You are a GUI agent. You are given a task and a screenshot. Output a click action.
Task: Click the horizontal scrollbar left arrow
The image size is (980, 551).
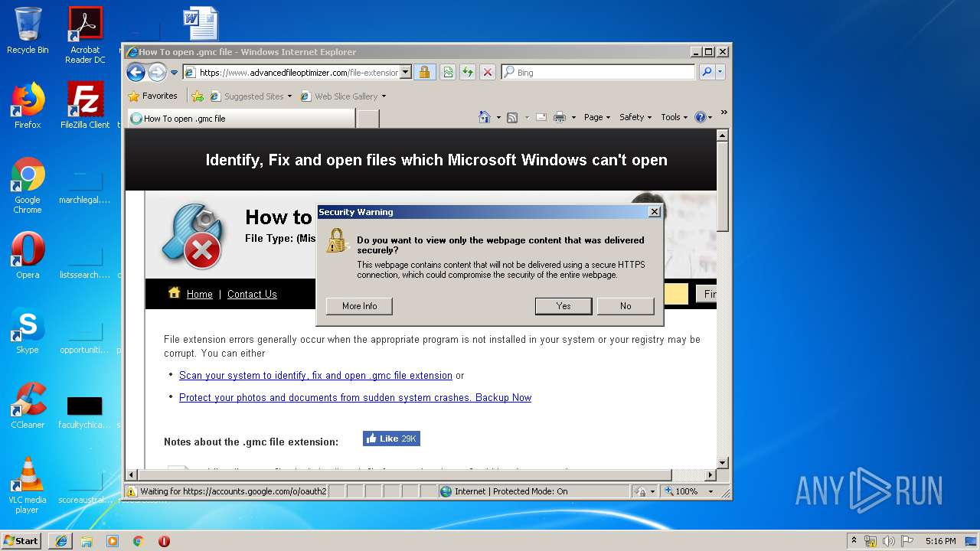(131, 475)
